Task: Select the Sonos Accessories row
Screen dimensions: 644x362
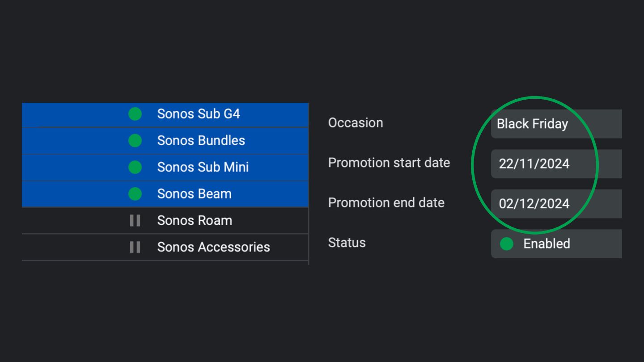Action: tap(213, 247)
